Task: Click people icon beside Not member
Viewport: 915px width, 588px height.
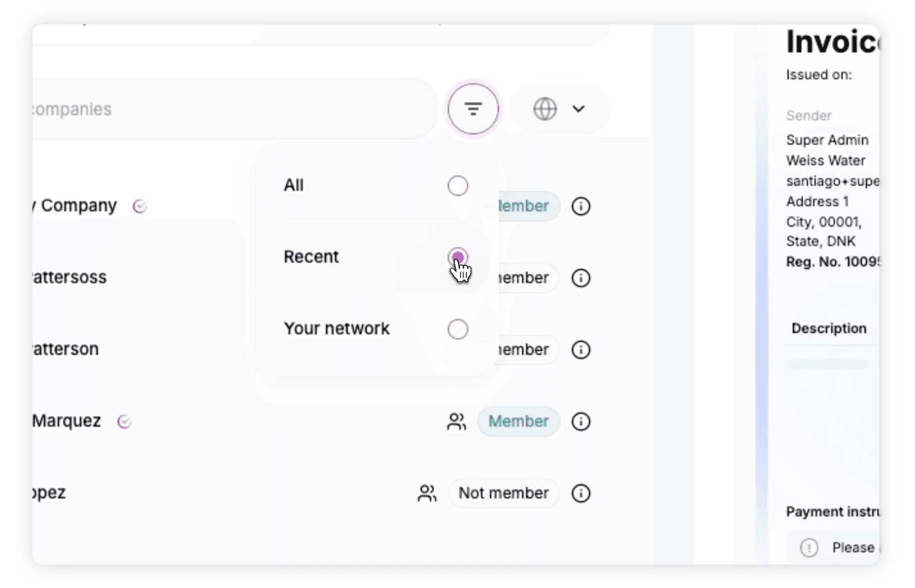Action: [427, 493]
